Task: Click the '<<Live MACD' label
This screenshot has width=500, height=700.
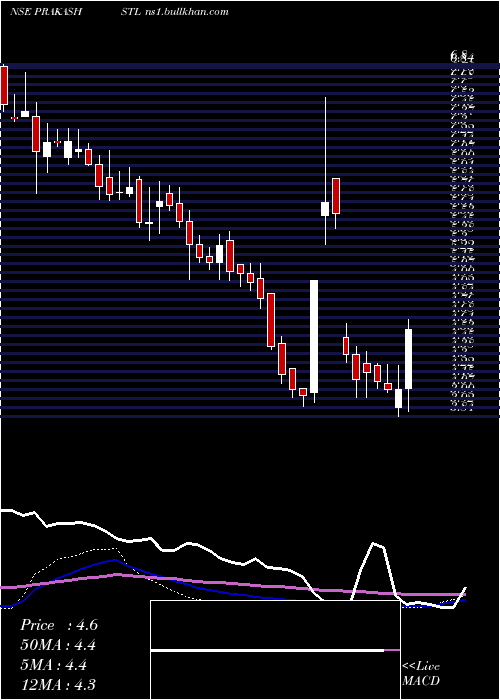Action: tap(421, 673)
